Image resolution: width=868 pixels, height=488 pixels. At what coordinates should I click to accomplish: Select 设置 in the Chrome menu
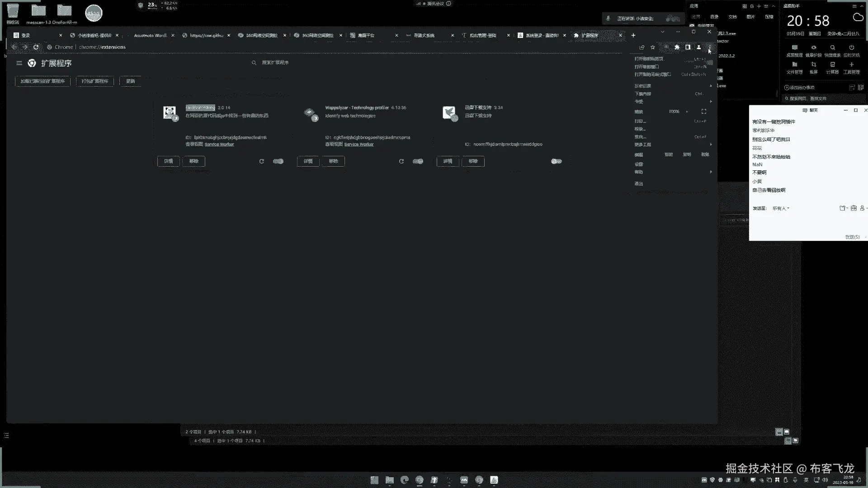pyautogui.click(x=639, y=164)
